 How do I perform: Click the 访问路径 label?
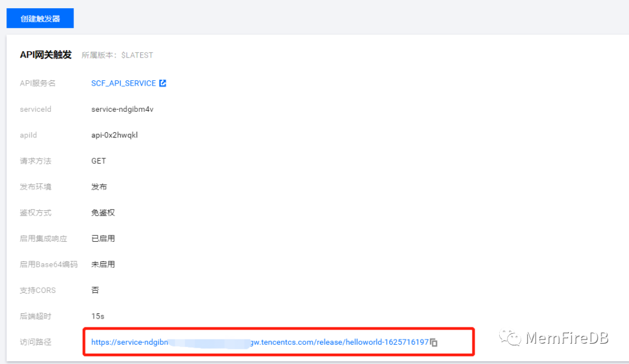(36, 342)
